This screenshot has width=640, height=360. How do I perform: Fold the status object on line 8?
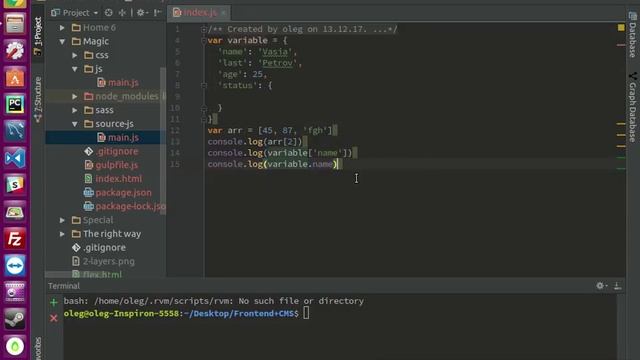point(204,85)
